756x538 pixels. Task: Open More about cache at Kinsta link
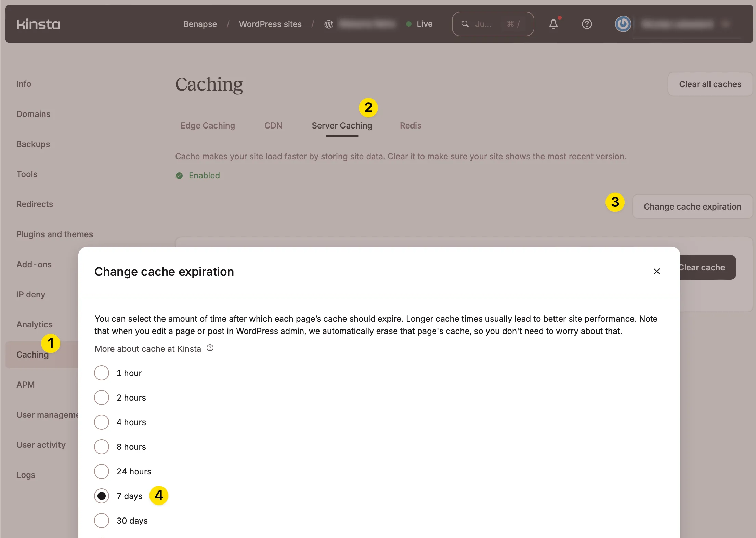pos(148,349)
